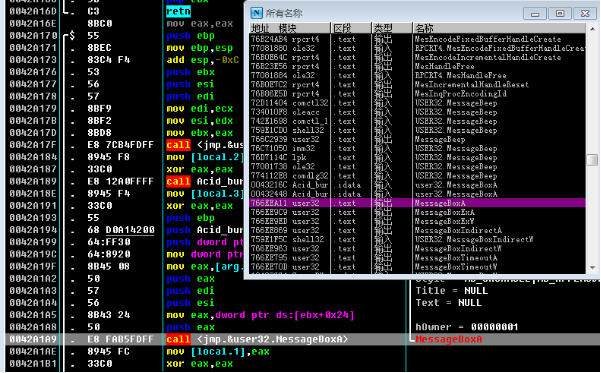Select the MessageBoxIndirectW export row at 766EE963
The height and width of the screenshot is (373, 601).
pos(417,248)
